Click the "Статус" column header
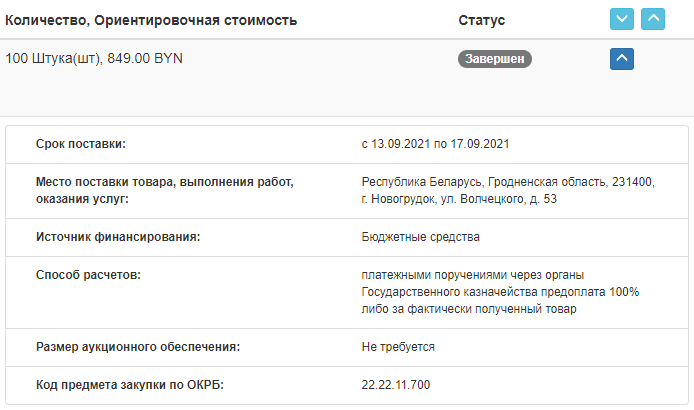This screenshot has width=694, height=410. click(482, 20)
